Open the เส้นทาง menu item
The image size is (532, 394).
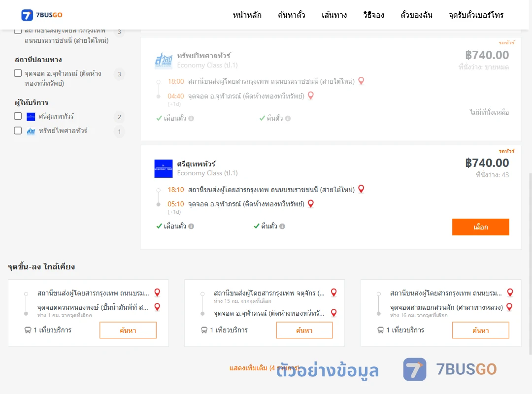click(334, 15)
